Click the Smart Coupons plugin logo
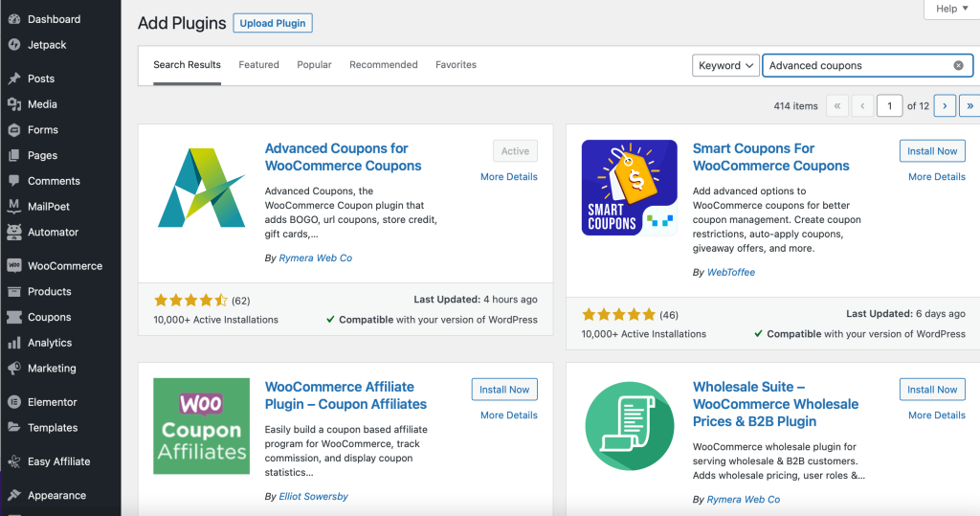The width and height of the screenshot is (980, 516). tap(630, 188)
